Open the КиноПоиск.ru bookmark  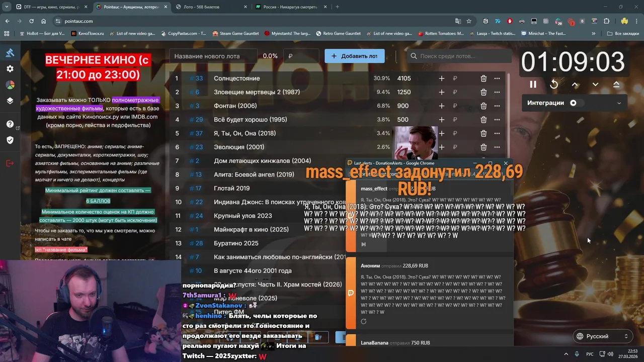click(88, 34)
